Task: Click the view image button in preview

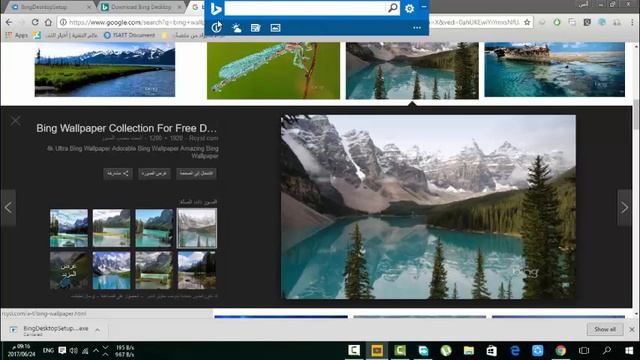Action: [x=154, y=173]
